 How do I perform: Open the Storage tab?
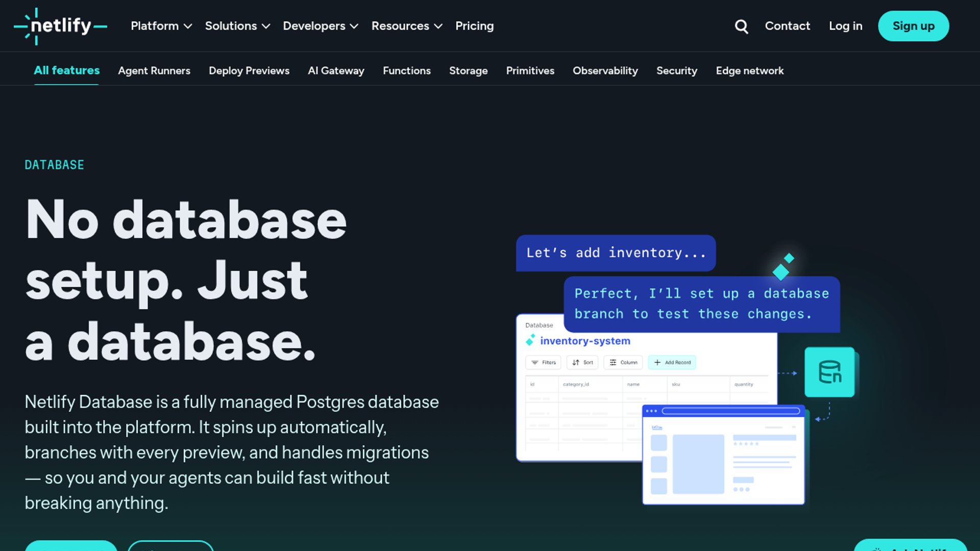coord(468,71)
